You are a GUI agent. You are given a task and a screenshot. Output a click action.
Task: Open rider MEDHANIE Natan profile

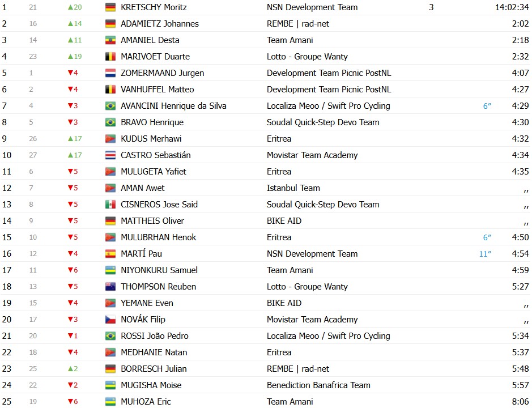[154, 352]
